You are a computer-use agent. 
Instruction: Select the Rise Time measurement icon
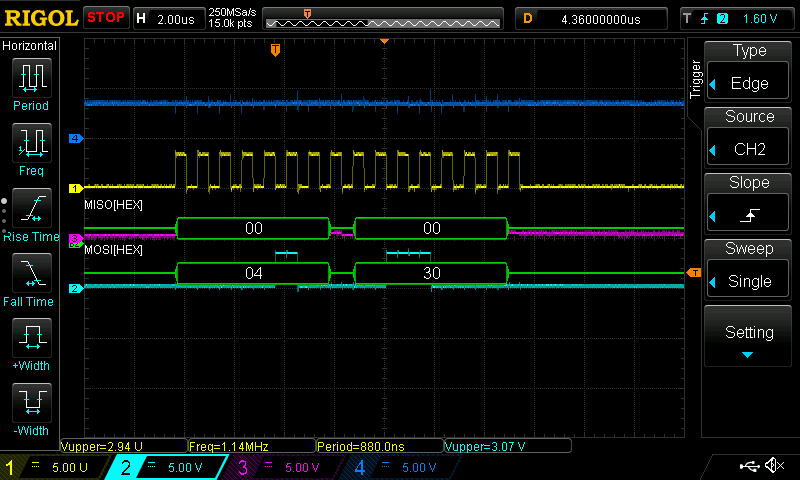pyautogui.click(x=32, y=208)
